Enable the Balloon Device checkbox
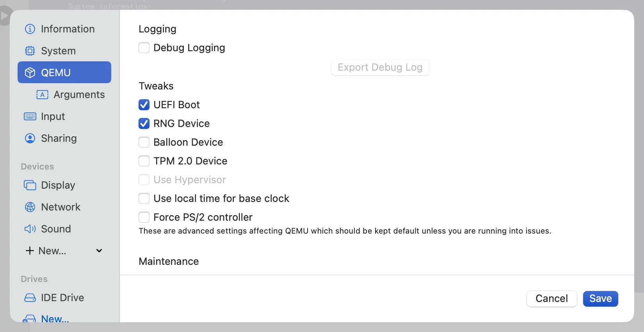644x332 pixels. coord(144,142)
